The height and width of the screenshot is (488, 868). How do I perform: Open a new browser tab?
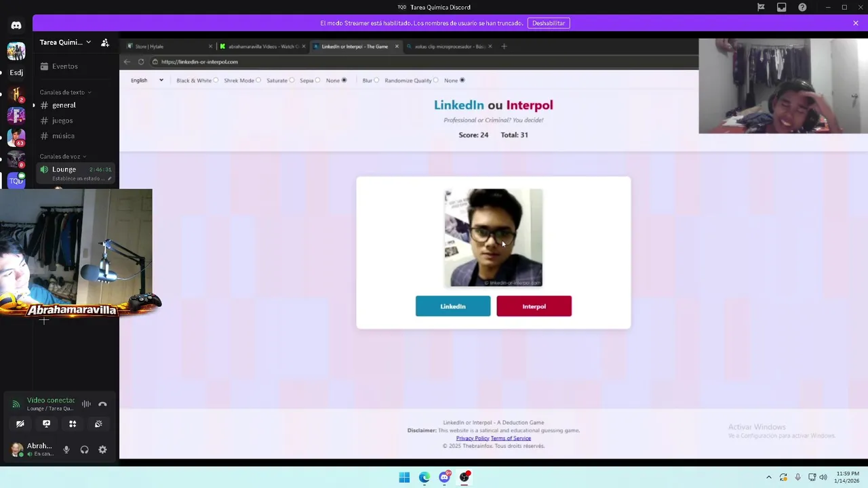pyautogui.click(x=504, y=46)
